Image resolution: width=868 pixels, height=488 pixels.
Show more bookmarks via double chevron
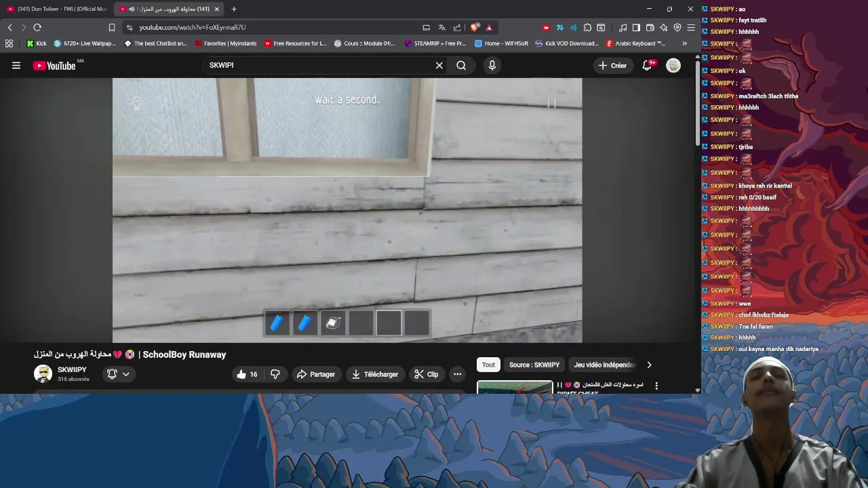(684, 43)
